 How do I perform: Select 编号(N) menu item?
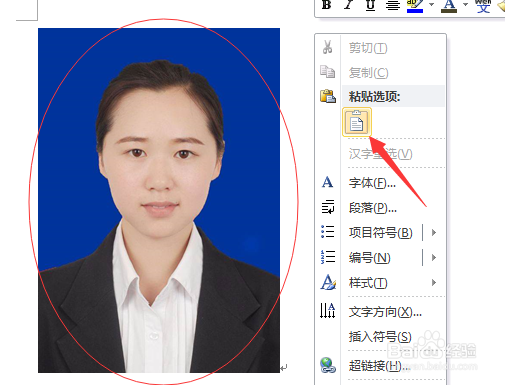(370, 258)
